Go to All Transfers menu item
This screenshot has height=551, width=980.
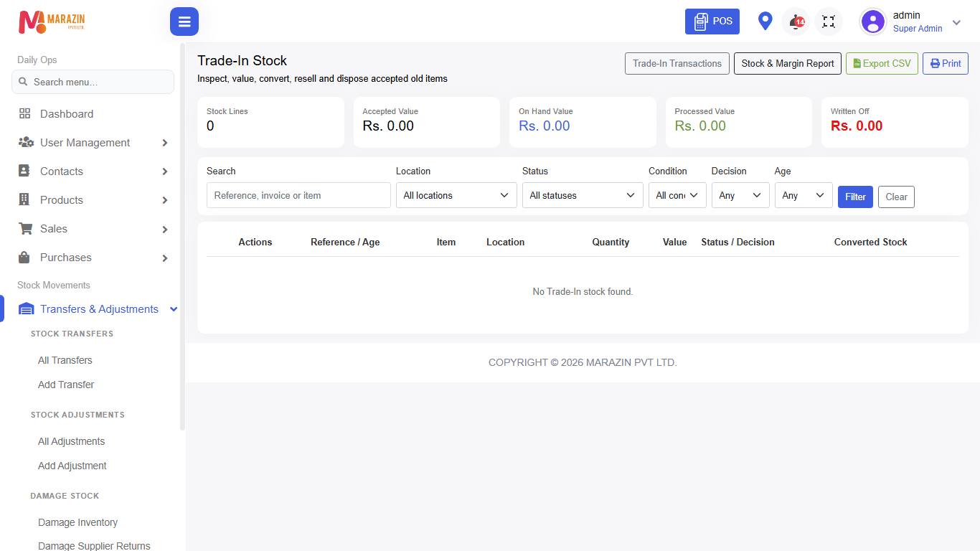pyautogui.click(x=65, y=360)
